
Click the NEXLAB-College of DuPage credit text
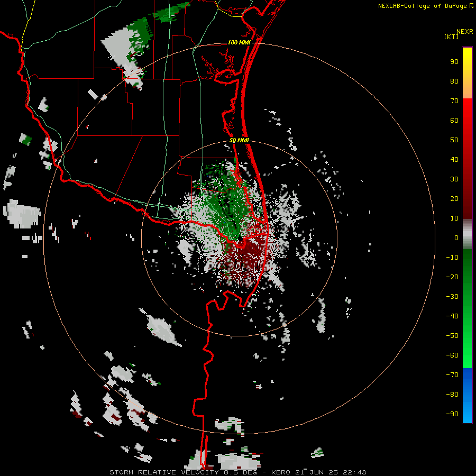(422, 6)
